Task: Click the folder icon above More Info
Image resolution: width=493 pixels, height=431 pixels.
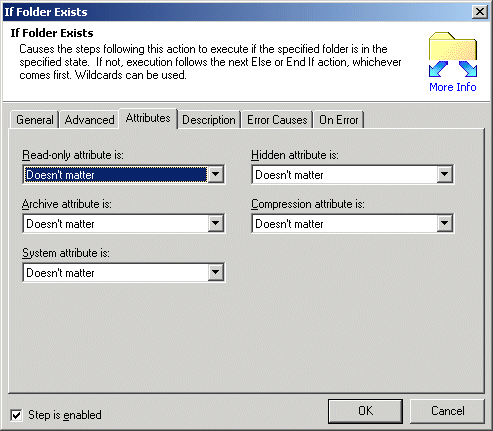Action: 453,55
